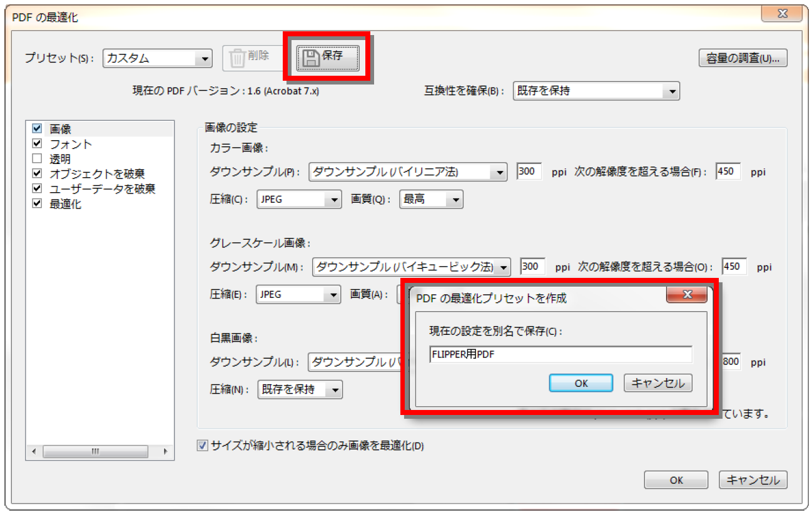Click the 容量の調査 button
This screenshot has height=512, width=812.
coord(743,58)
